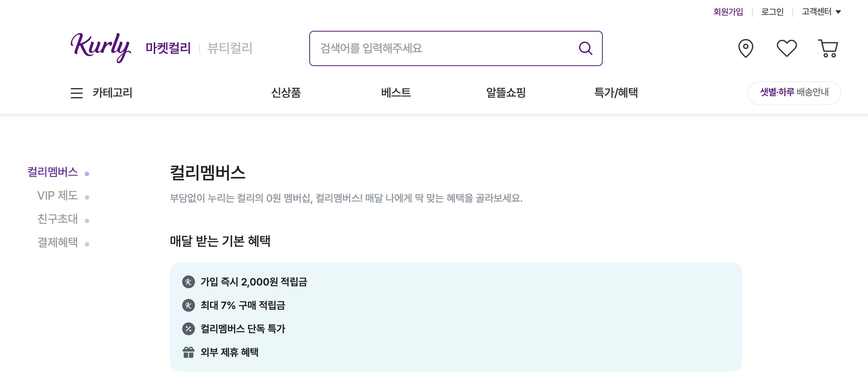Screen dimensions: 868x389
Task: Click the K coin icon beside 가입 즉시 2,000원 적립금
Action: pyautogui.click(x=188, y=282)
